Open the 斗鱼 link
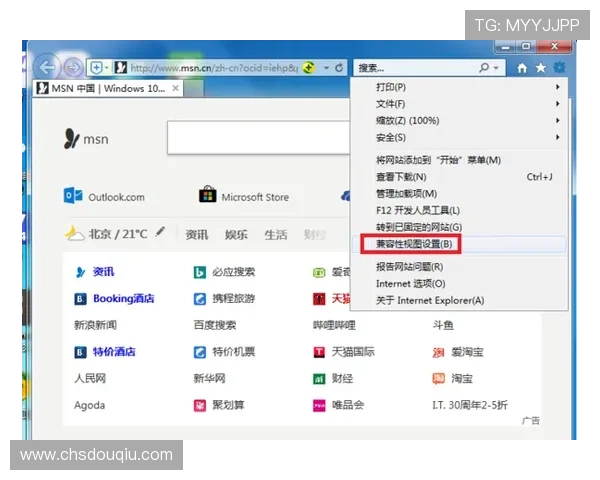This screenshot has width=600, height=480. tap(443, 325)
